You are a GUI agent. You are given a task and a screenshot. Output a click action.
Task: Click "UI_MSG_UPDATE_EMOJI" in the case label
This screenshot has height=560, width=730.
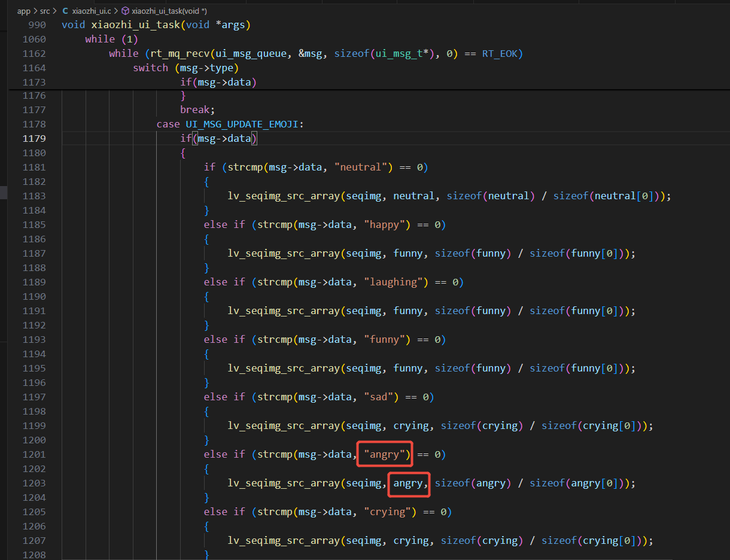(242, 124)
